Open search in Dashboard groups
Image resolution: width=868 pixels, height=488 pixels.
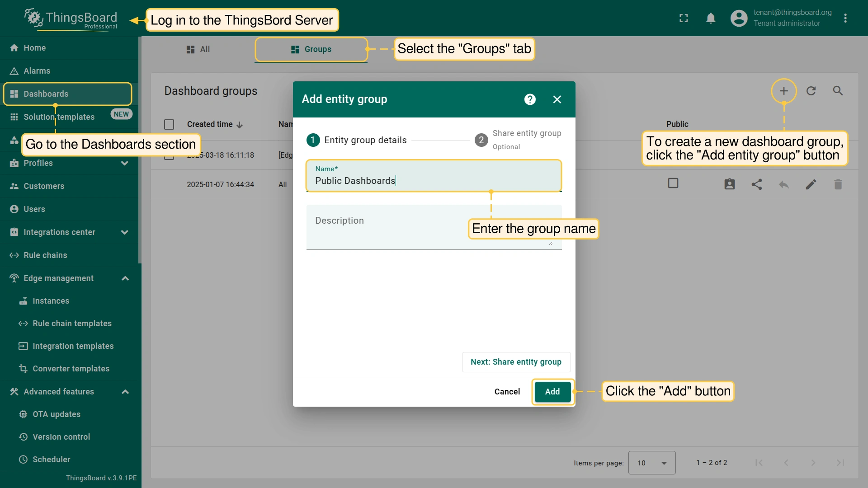838,91
